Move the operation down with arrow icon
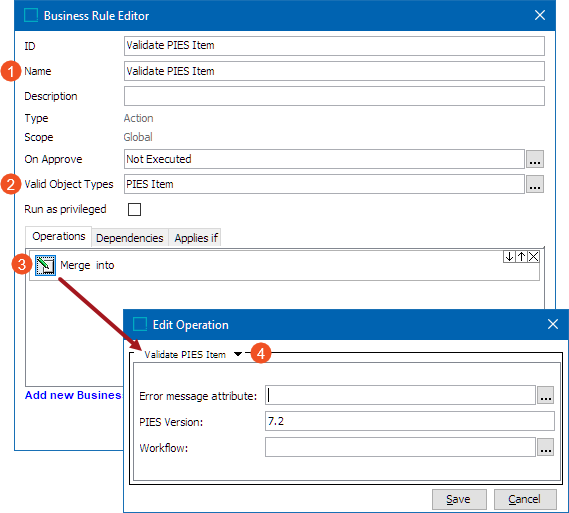The height and width of the screenshot is (513, 569). (509, 256)
